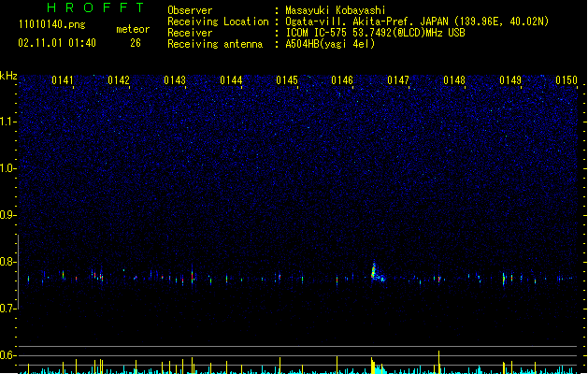Click time marker 0144

click(x=231, y=80)
